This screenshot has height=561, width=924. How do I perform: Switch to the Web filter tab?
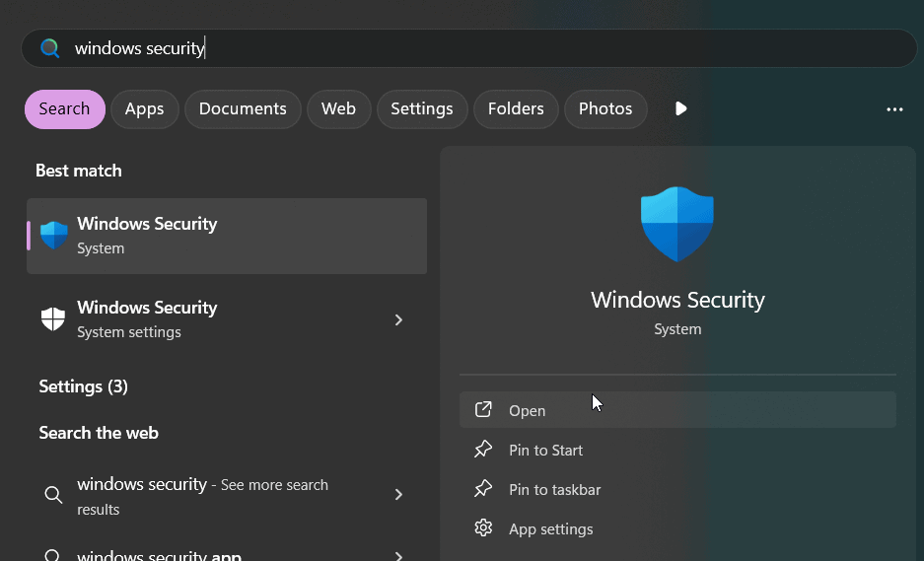(x=339, y=109)
